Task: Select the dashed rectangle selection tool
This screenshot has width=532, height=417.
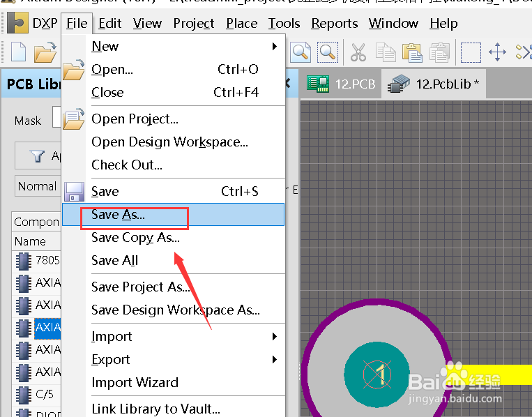Action: click(x=471, y=52)
